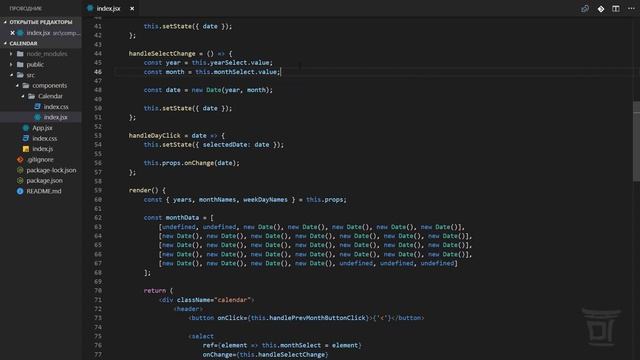The height and width of the screenshot is (360, 640).
Task: Open index.css inside Calendar folder
Action: click(56, 107)
